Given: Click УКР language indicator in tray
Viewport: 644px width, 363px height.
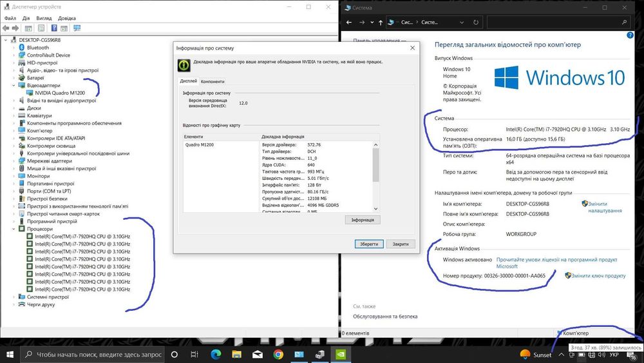Looking at the screenshot, I should tap(614, 355).
